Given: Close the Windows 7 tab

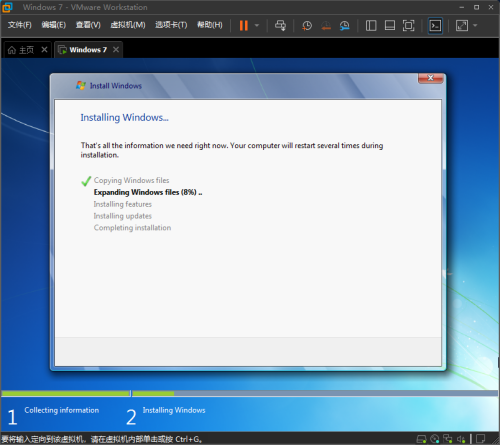Looking at the screenshot, I should 116,50.
